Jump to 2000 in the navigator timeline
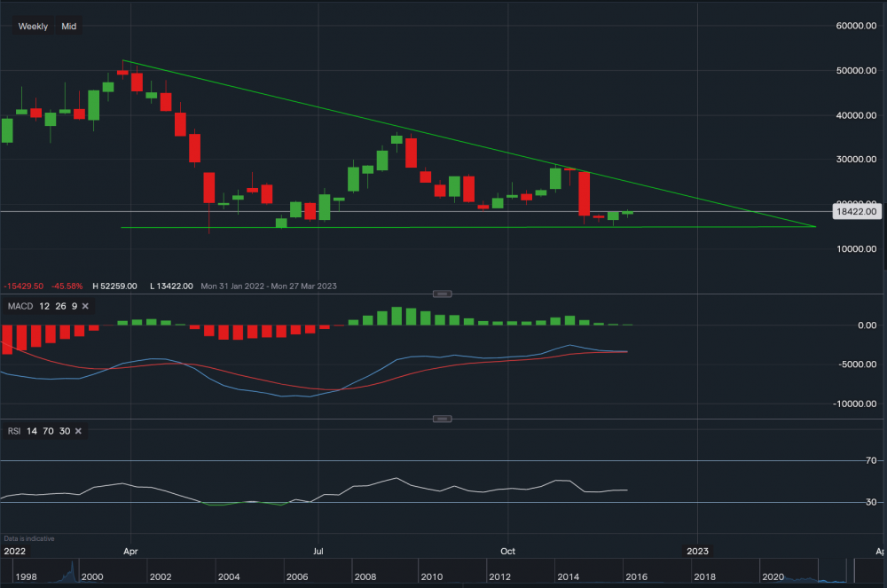Viewport: 887px width, 588px height. [x=92, y=576]
